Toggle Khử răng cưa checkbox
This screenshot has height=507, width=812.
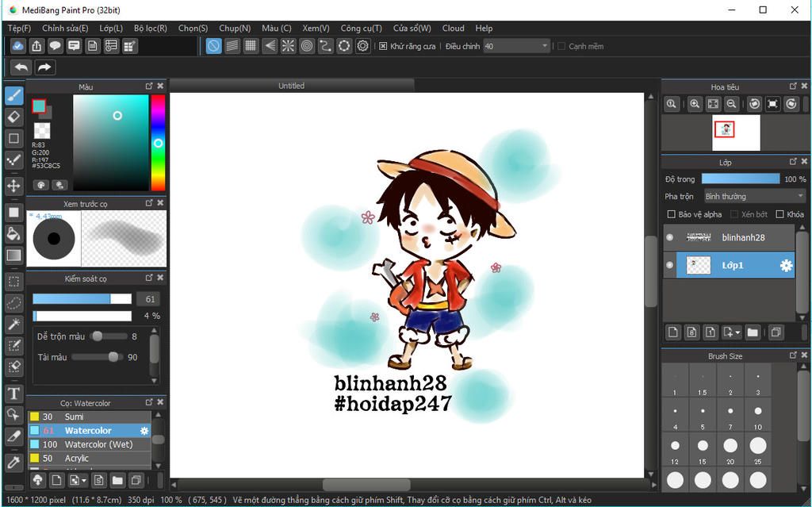383,46
